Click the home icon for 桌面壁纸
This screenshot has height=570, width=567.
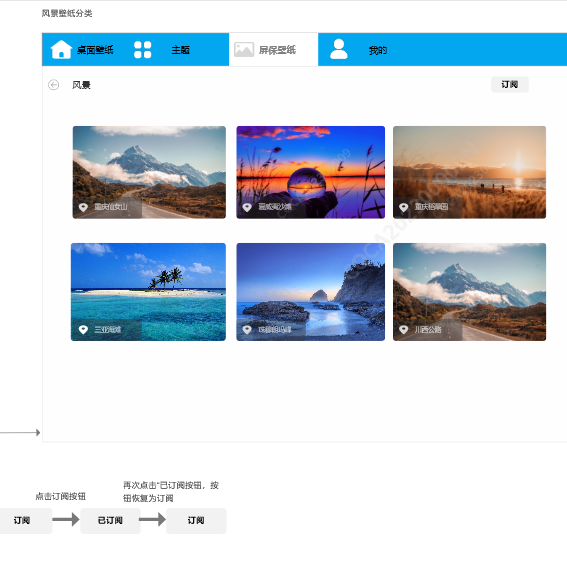[61, 49]
